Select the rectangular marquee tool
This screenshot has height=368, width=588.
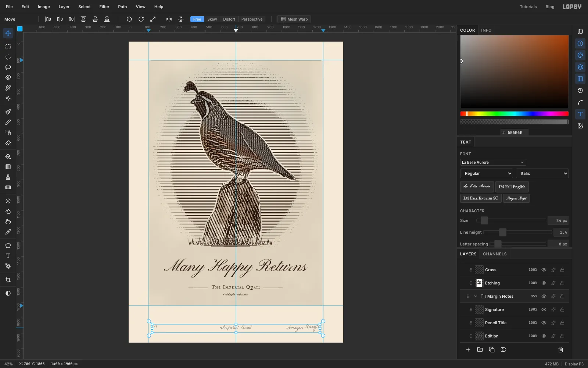pyautogui.click(x=8, y=47)
